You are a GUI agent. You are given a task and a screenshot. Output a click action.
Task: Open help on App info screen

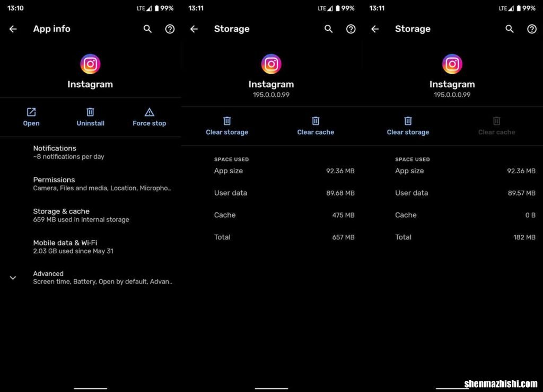pos(170,29)
